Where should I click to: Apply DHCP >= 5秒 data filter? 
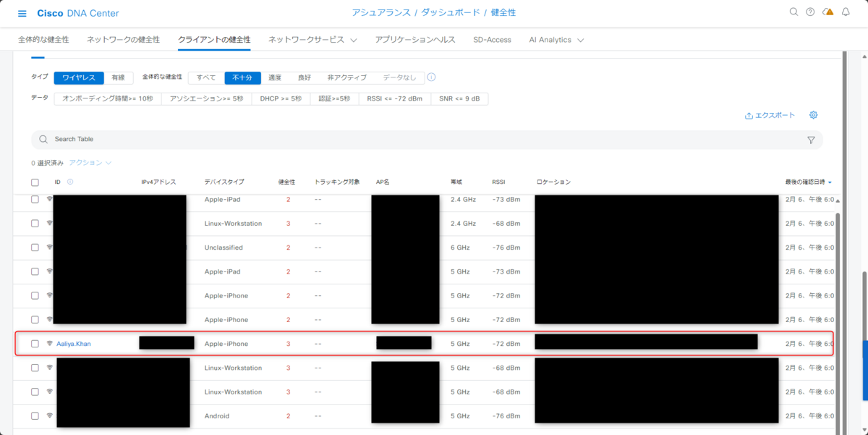pyautogui.click(x=281, y=98)
